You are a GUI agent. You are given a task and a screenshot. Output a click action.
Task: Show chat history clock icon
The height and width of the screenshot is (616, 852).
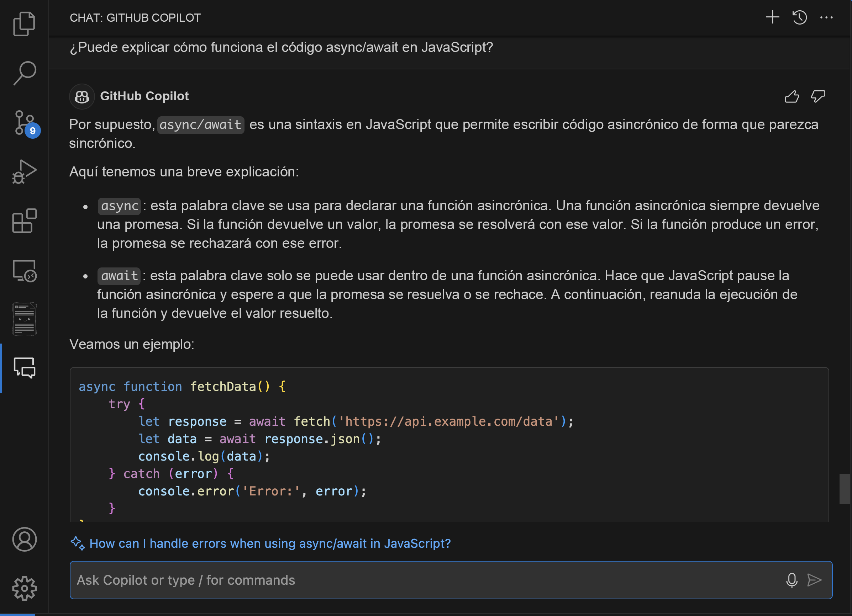click(799, 17)
